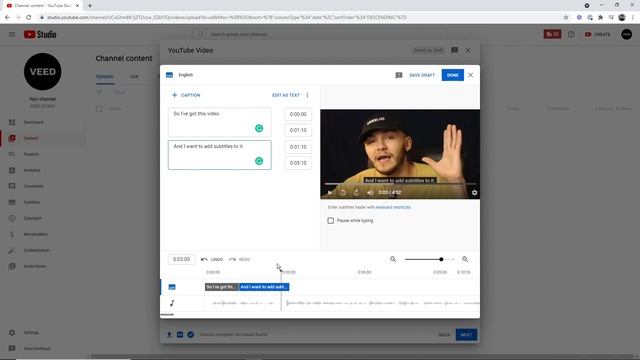Select the audio track music note icon

[172, 303]
